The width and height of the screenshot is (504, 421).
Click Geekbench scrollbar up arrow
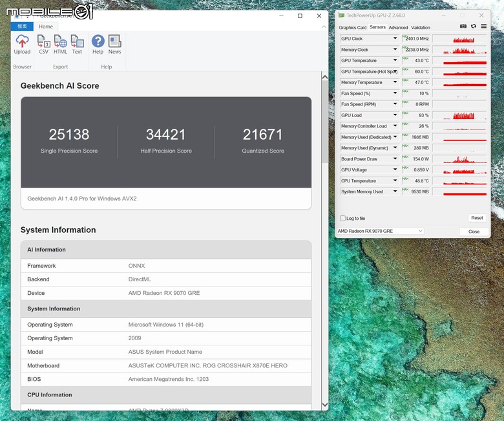(324, 77)
